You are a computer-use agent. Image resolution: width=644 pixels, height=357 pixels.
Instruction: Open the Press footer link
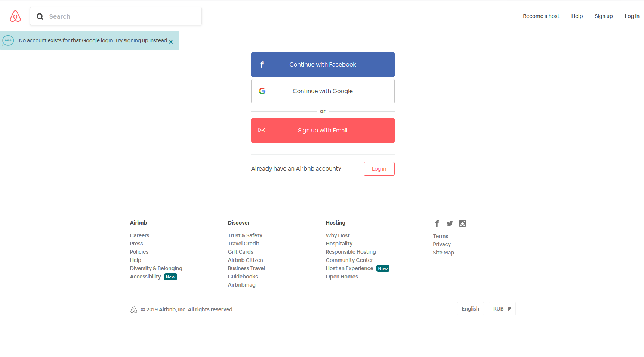(136, 244)
